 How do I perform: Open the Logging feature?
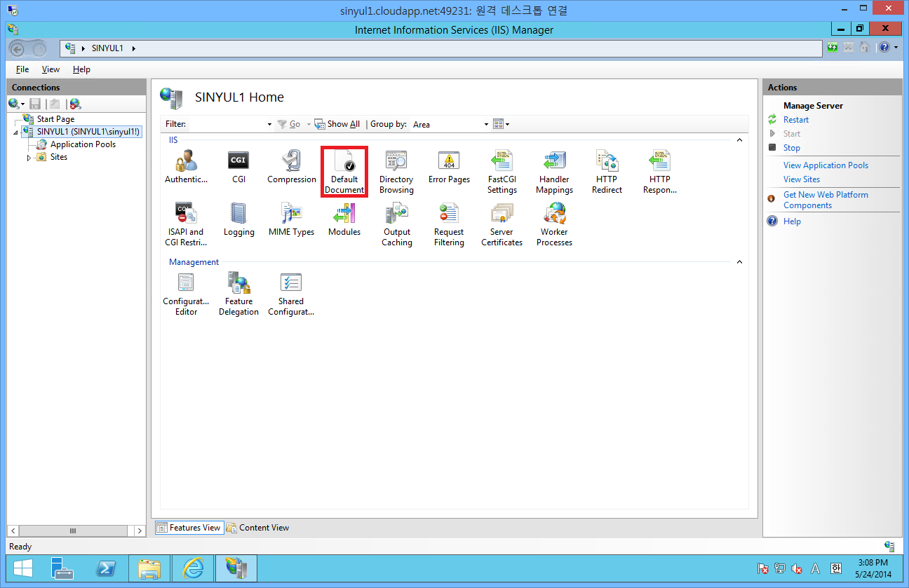tap(238, 220)
